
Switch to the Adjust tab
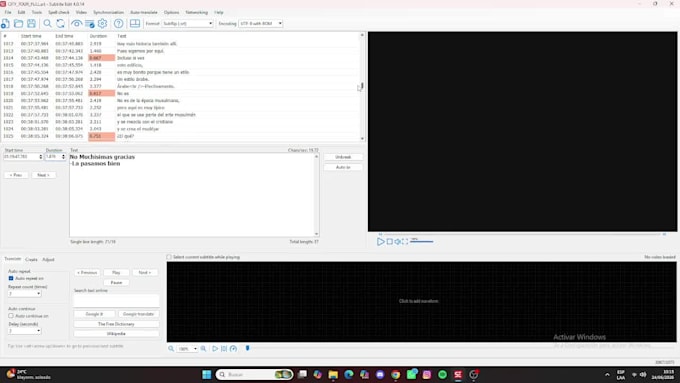tap(48, 259)
